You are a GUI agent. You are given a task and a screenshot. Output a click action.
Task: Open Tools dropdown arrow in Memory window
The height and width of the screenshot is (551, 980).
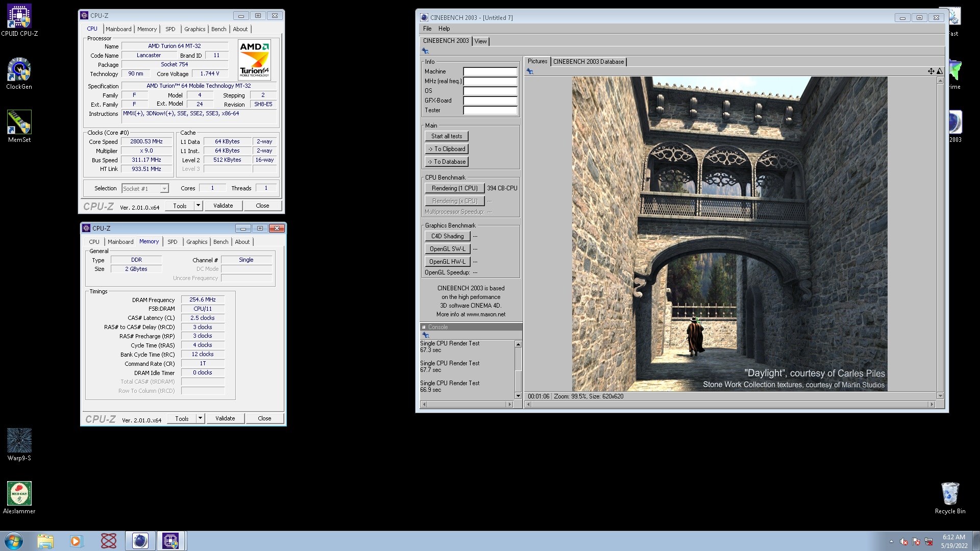pos(201,418)
